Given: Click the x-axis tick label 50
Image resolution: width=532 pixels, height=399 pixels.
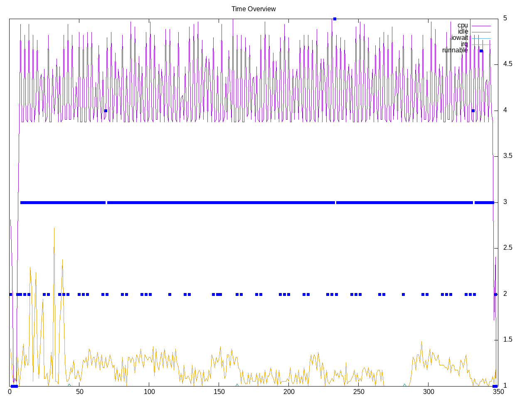Looking at the screenshot, I should pos(80,392).
